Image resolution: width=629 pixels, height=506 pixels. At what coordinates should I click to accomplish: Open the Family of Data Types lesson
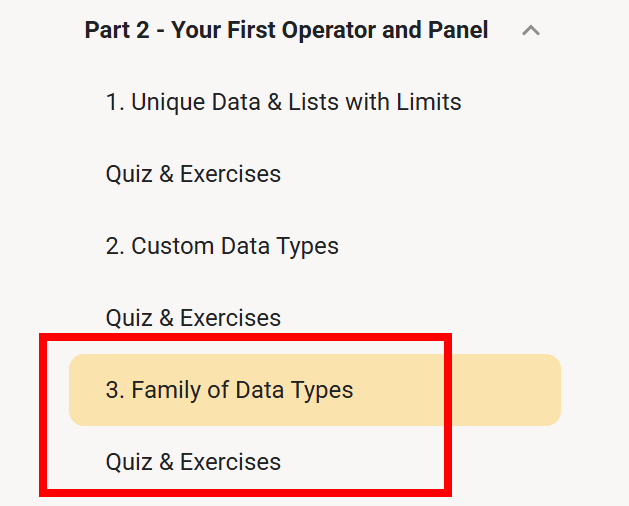[x=229, y=390]
